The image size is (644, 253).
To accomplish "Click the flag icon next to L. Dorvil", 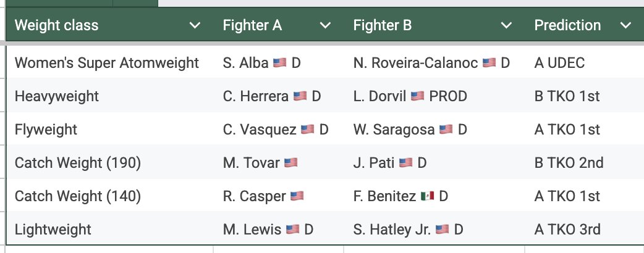I will point(417,96).
